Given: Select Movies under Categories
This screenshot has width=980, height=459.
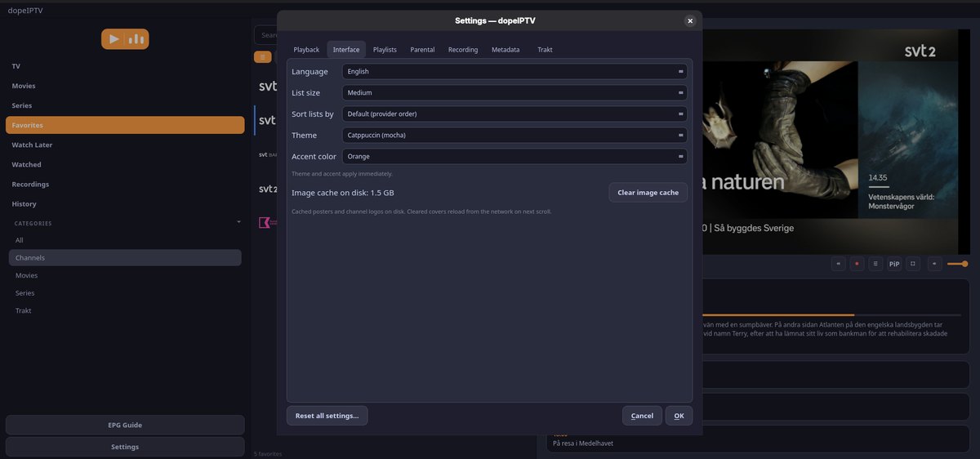Looking at the screenshot, I should pos(125,275).
